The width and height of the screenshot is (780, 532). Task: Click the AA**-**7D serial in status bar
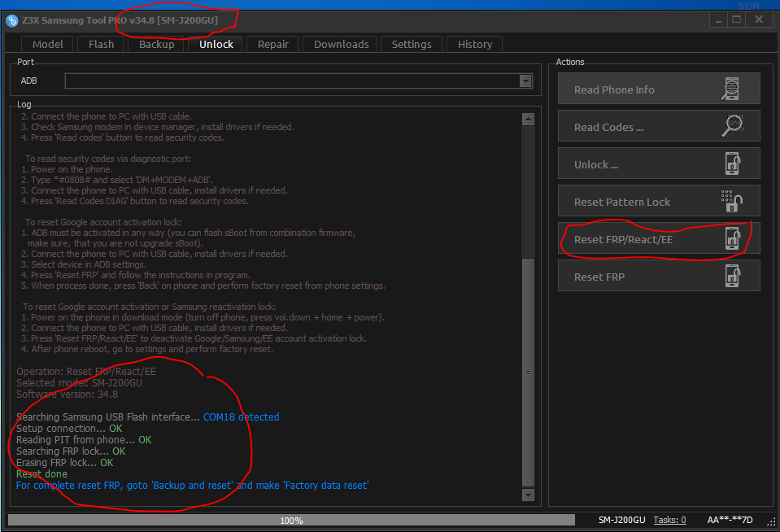click(730, 520)
